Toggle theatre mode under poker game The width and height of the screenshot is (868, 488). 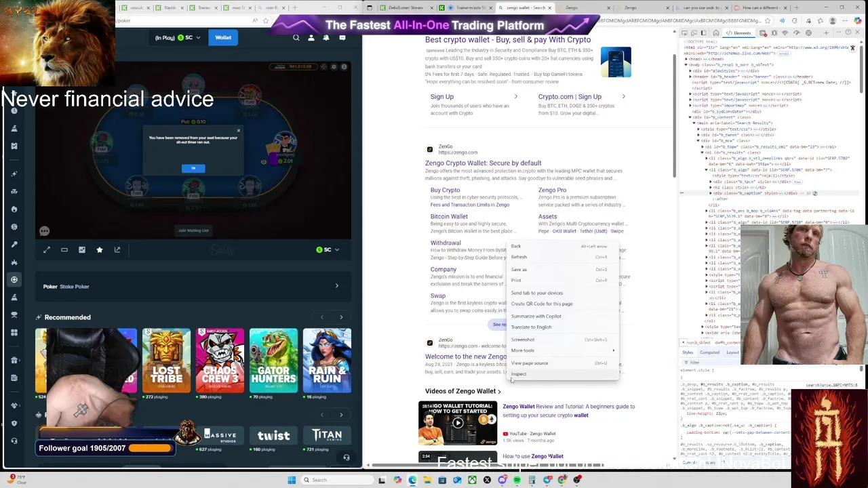pos(64,250)
